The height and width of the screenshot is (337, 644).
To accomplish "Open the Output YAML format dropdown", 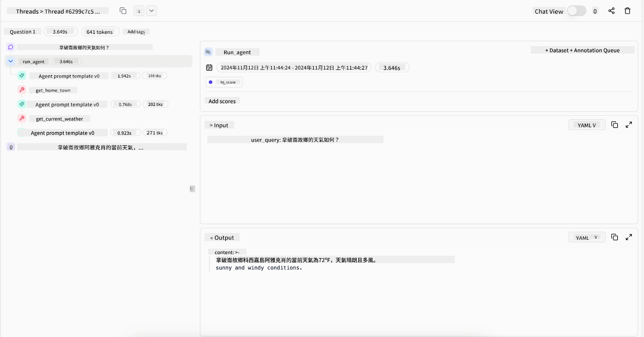I will tap(587, 238).
